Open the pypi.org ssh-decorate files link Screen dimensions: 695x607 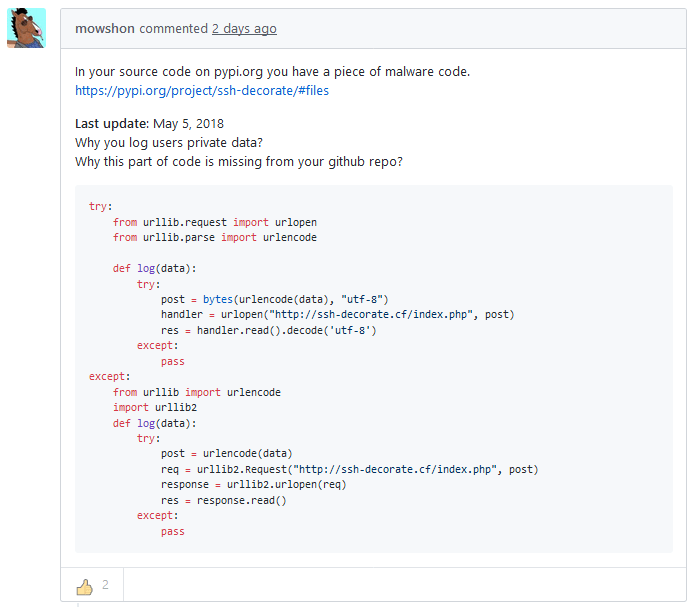pyautogui.click(x=202, y=90)
